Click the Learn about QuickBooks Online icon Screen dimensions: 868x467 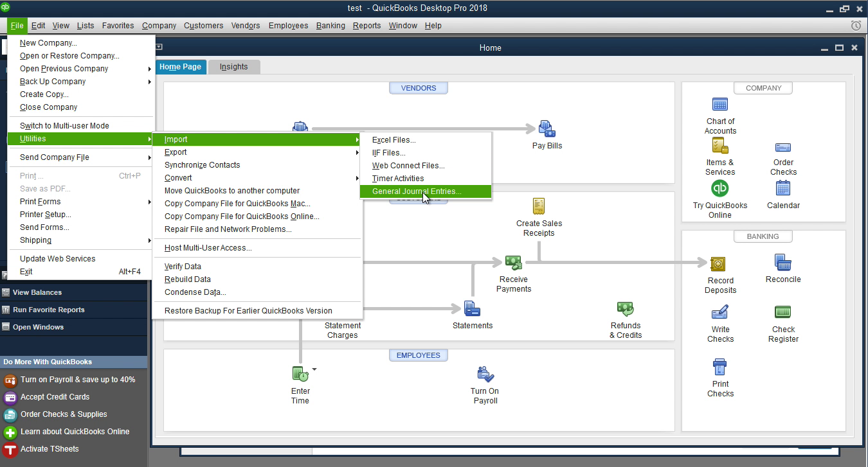[10, 432]
